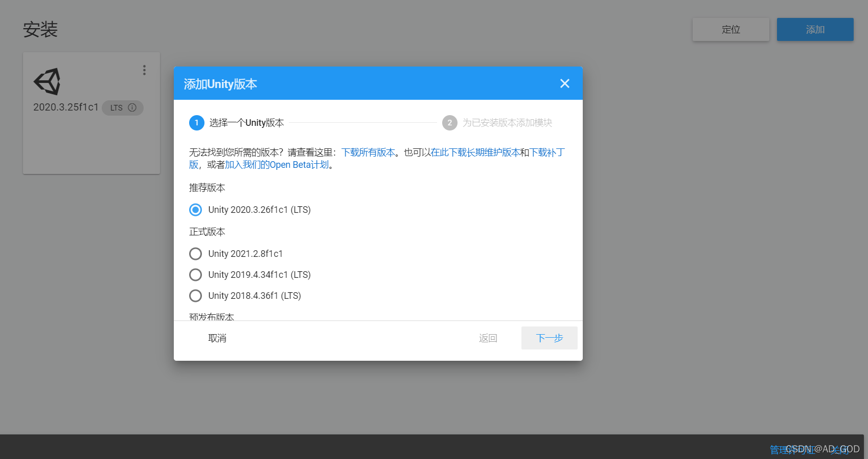Click the blue 添加 button
Viewport: 868px width, 459px height.
pyautogui.click(x=815, y=30)
